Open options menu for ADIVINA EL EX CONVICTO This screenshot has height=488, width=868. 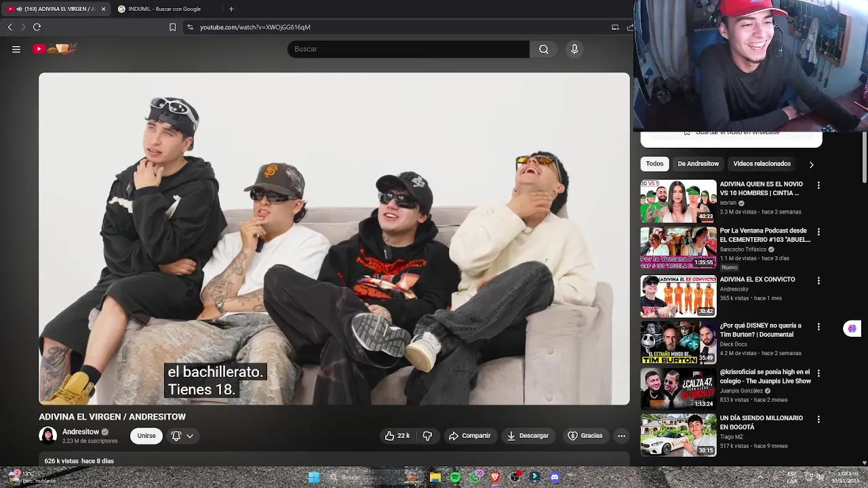(818, 281)
